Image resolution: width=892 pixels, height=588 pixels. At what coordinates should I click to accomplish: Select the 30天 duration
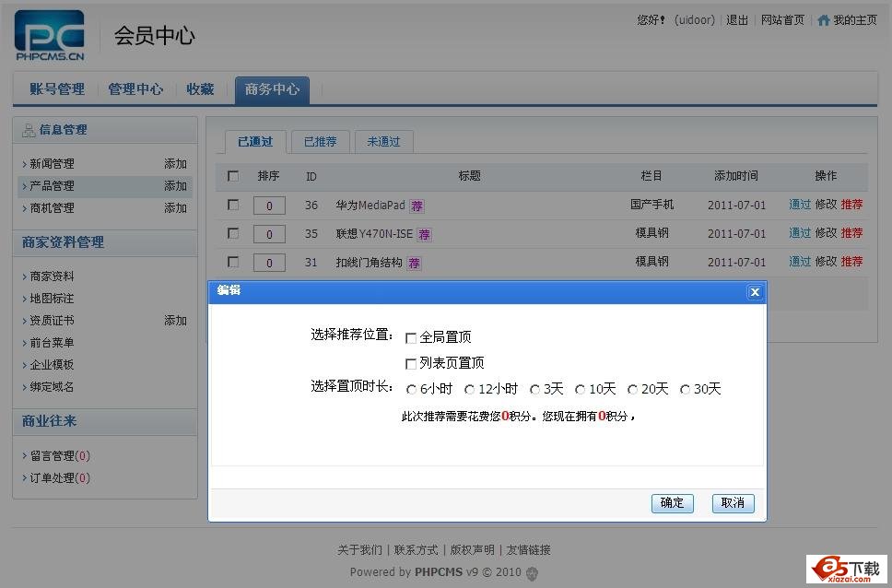point(686,389)
